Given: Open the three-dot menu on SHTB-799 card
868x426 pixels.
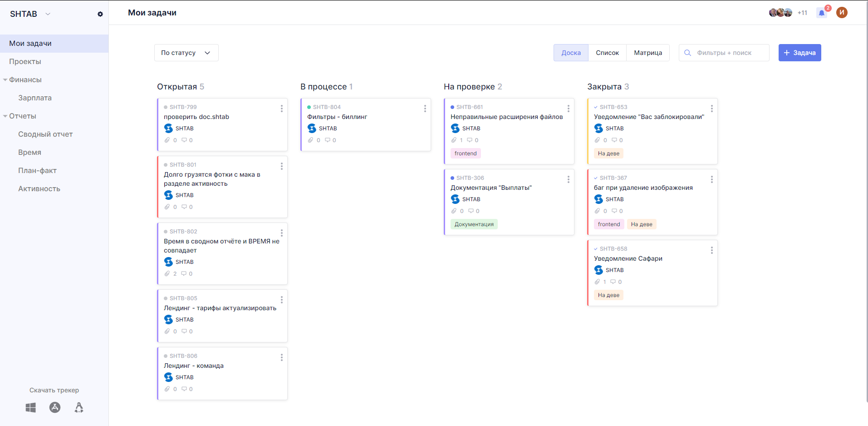Looking at the screenshot, I should coord(282,109).
